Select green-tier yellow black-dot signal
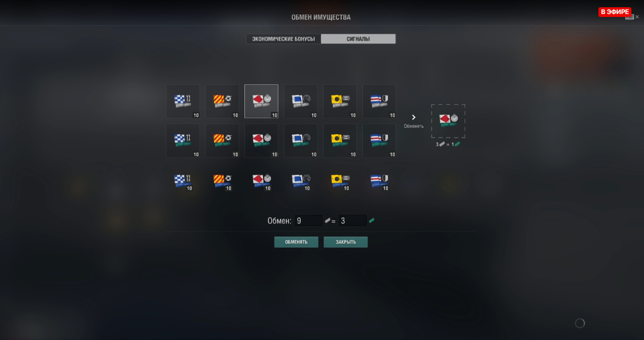Screen dimensions: 644x340 (x=340, y=140)
